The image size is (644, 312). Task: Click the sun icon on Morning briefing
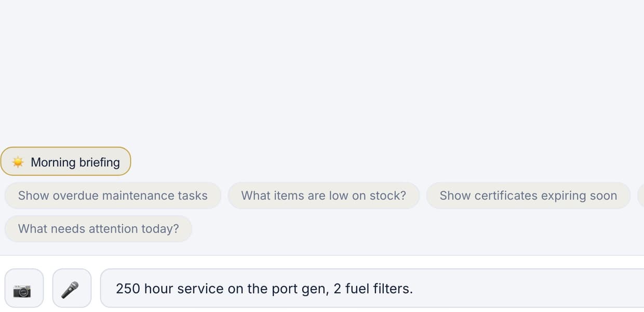[x=18, y=162]
